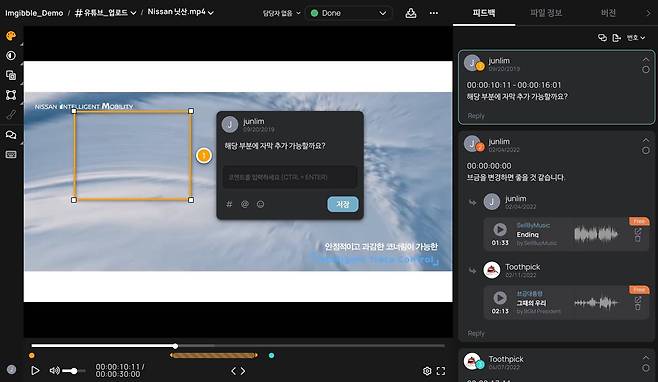Adjust the volume slider knob
This screenshot has height=382, width=658.
pyautogui.click(x=74, y=371)
